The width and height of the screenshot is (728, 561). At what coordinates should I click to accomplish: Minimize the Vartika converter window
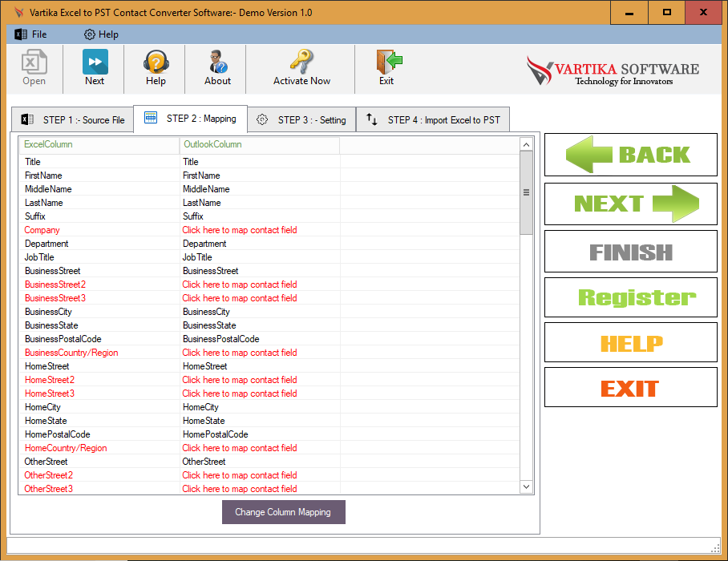click(x=629, y=13)
